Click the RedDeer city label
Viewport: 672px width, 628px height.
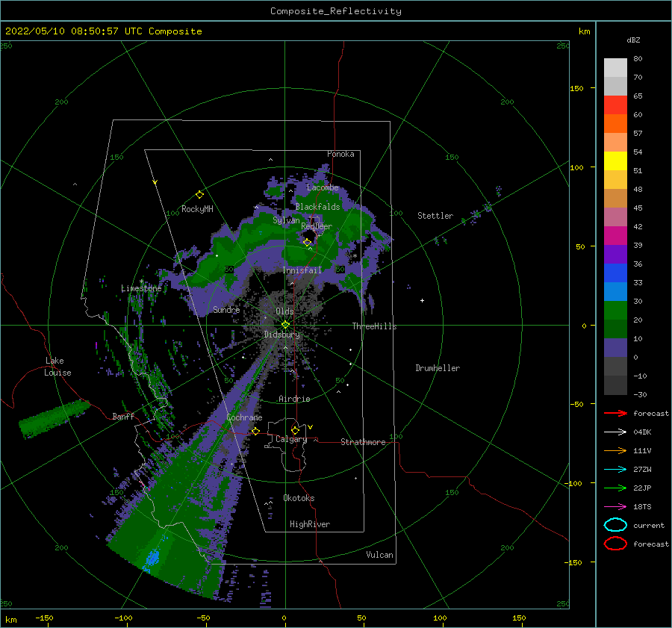point(317,226)
